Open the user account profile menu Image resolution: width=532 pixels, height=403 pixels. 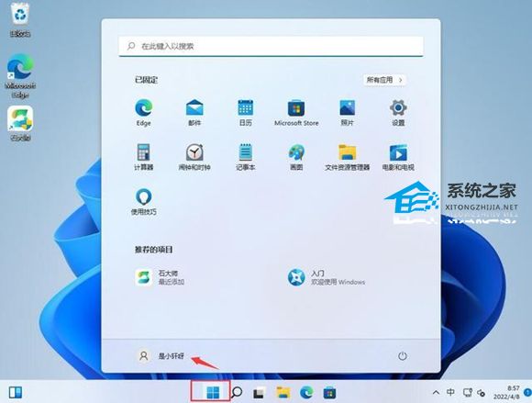tap(161, 356)
